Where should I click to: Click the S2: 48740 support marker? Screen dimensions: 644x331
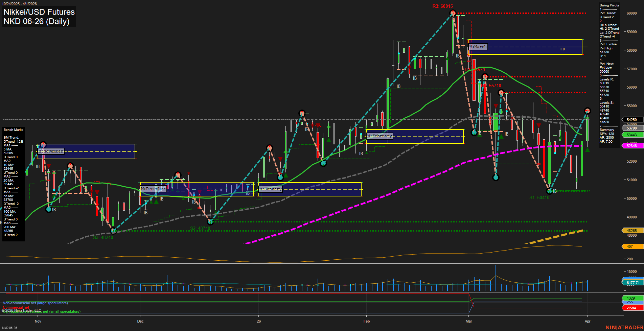point(200,228)
